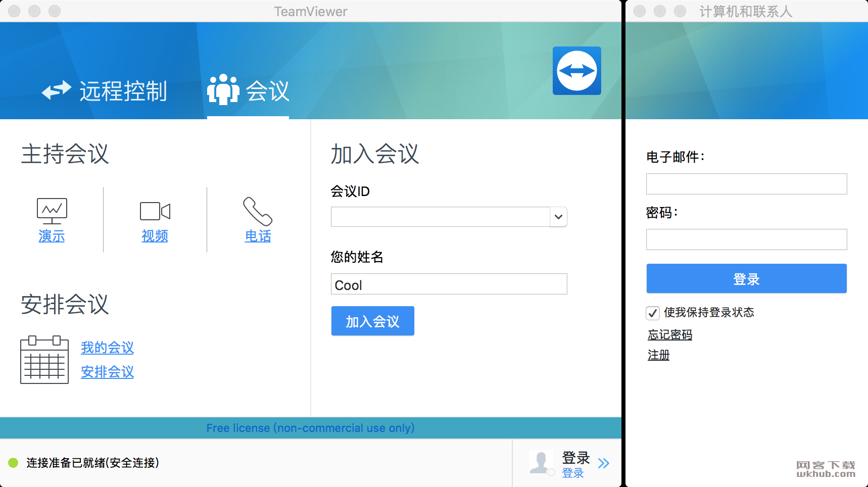Screen dimensions: 868x487
Task: Expand the 会议ID dropdown arrow
Action: 558,217
